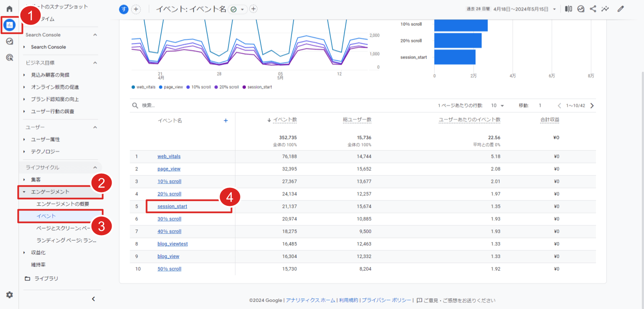The width and height of the screenshot is (644, 309).
Task: Click the all-users segment badge
Action: point(124,9)
